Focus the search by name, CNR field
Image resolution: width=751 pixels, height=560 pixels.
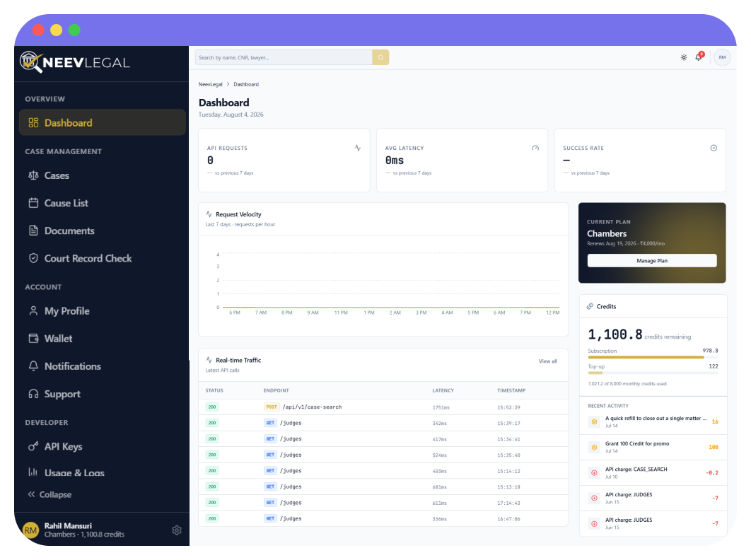tap(284, 57)
